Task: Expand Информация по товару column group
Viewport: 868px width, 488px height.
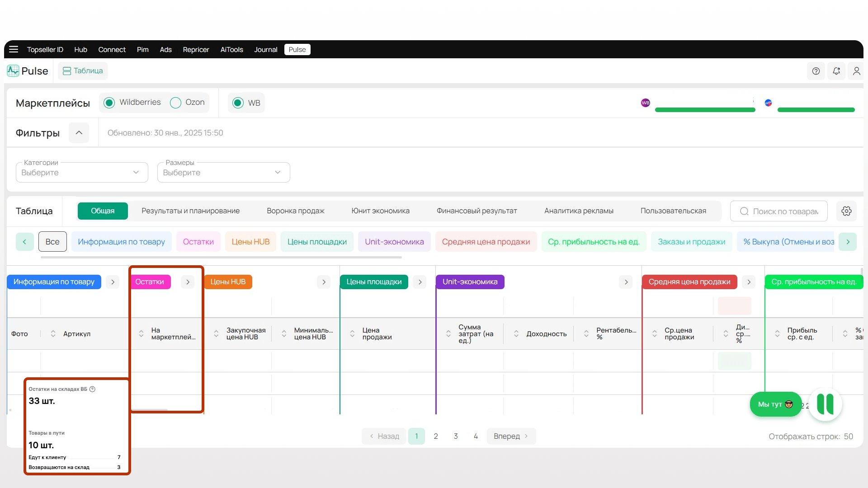Action: [x=113, y=282]
